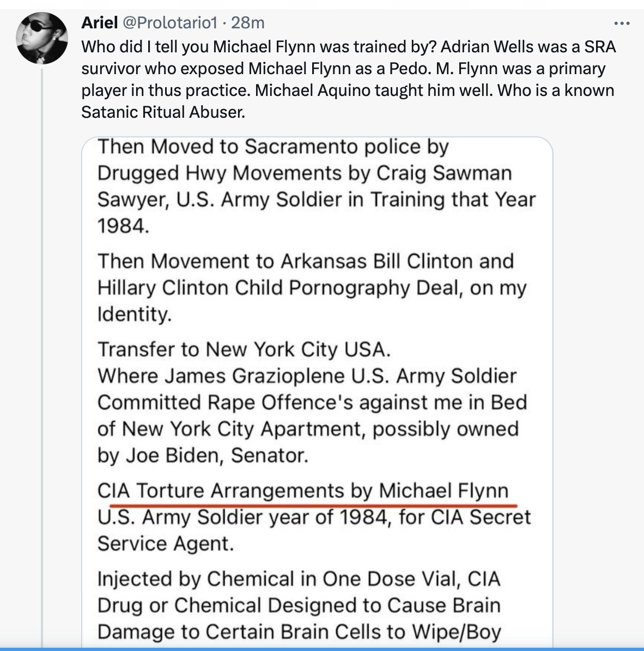Click "Damage to Certain Brain Cells" line
Viewport: 644px width, 651px height.
tap(299, 631)
